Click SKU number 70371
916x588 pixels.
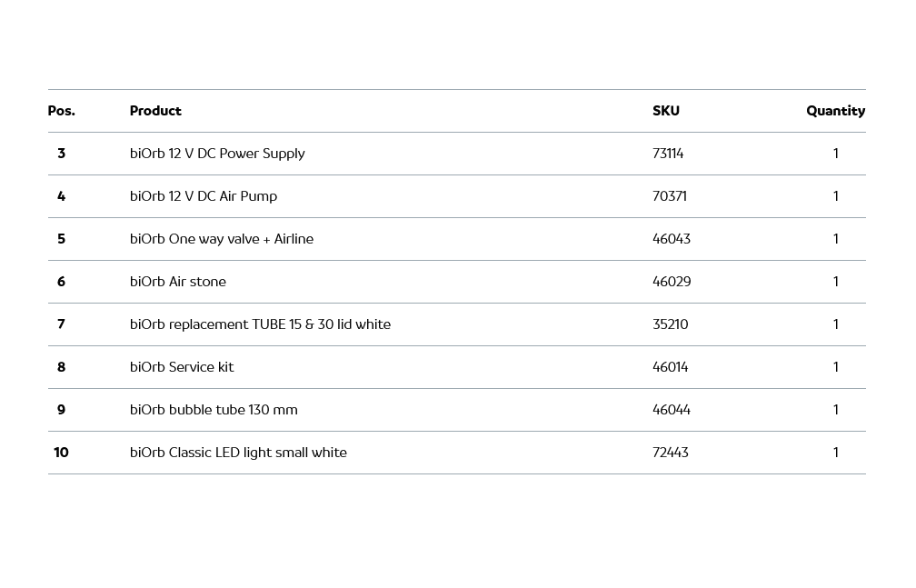coord(670,196)
